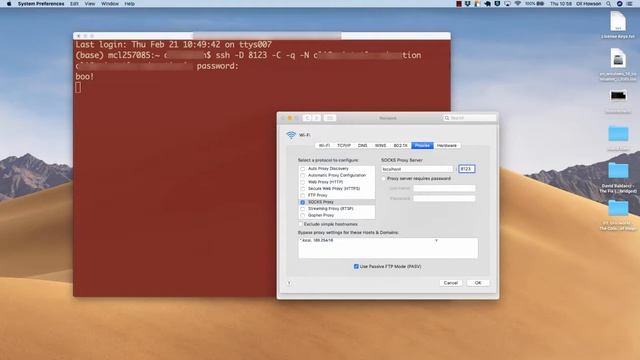Viewport: 640px width, 360px height.
Task: Enable Web Proxy (HTTP) checkbox
Action: click(x=302, y=182)
